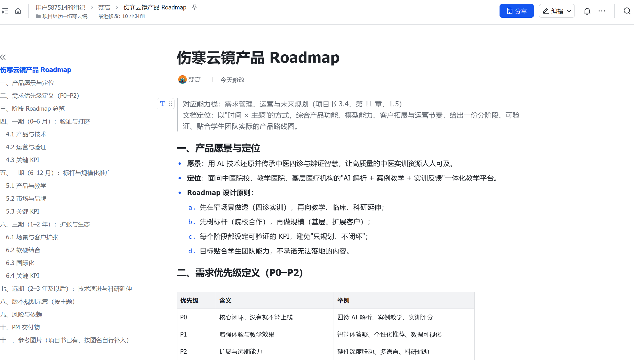Open outline item 6.1 场景与客户扩张
Viewport: 634px width, 364px height.
[32, 237]
